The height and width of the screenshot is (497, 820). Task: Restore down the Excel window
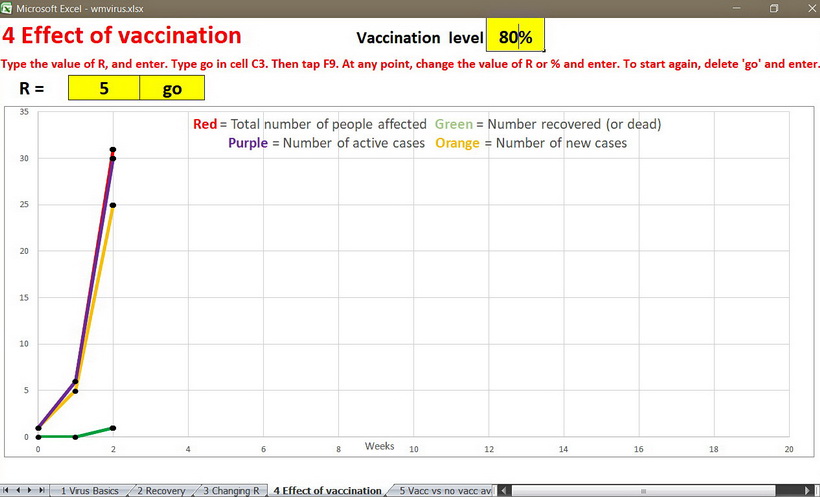[773, 8]
